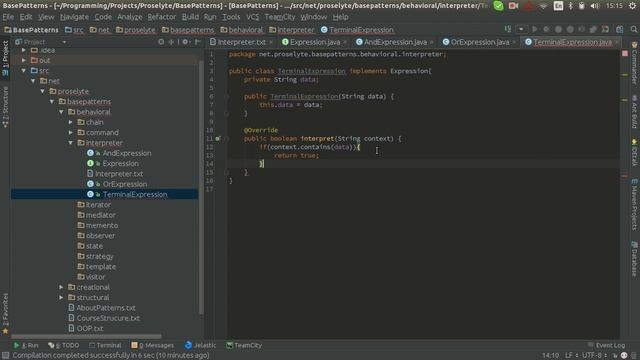Open the TeamCity menu
Image resolution: width=640 pixels, height=360 pixels.
point(280,17)
